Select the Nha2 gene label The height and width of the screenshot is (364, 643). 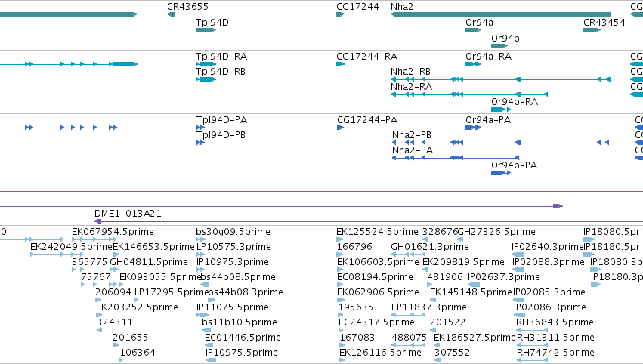pos(402,7)
